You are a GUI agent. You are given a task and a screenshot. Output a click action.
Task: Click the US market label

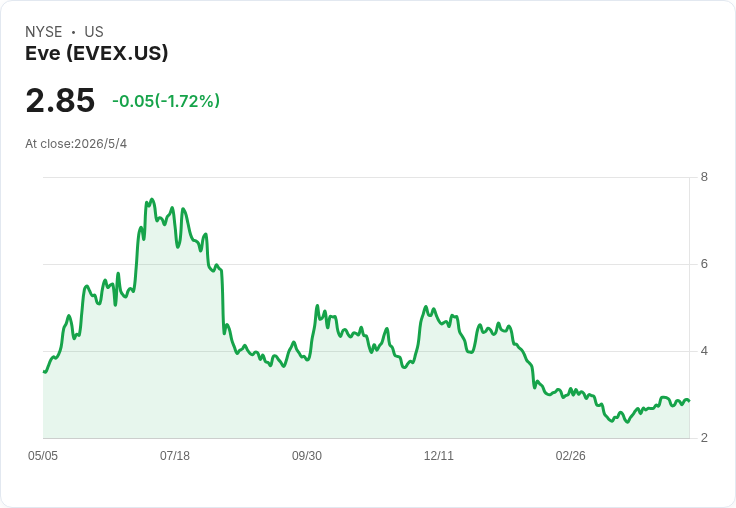click(94, 31)
